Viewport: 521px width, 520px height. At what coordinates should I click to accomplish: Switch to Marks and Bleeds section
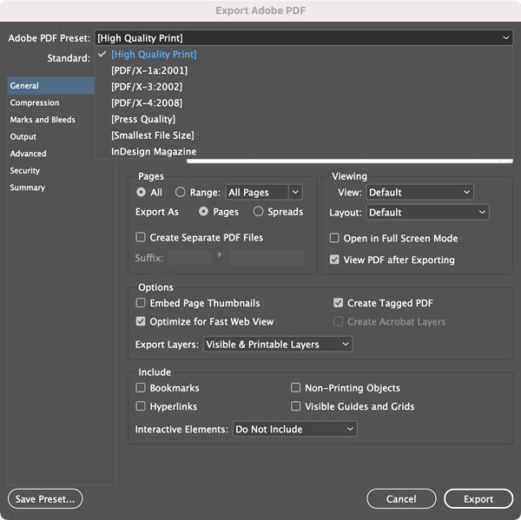pos(43,120)
